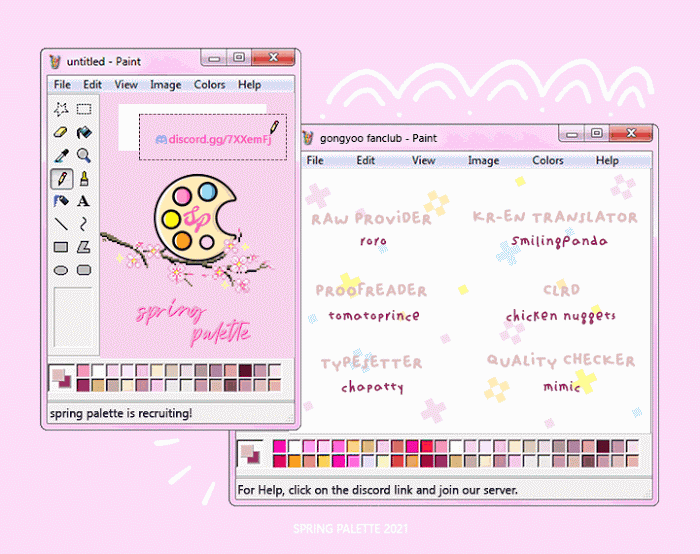Click the empty tool options box below toolbox
The width and height of the screenshot is (700, 554).
72,318
